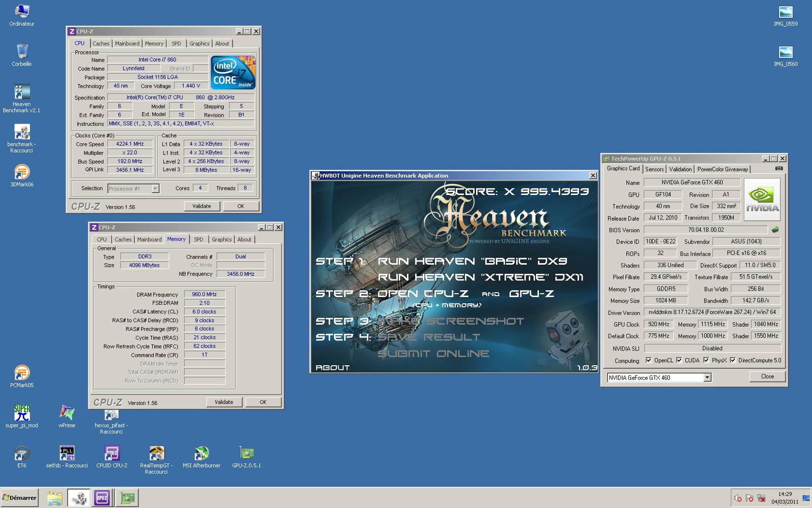The width and height of the screenshot is (812, 508).
Task: Launch the 3DMark06 desktop icon
Action: 22,176
